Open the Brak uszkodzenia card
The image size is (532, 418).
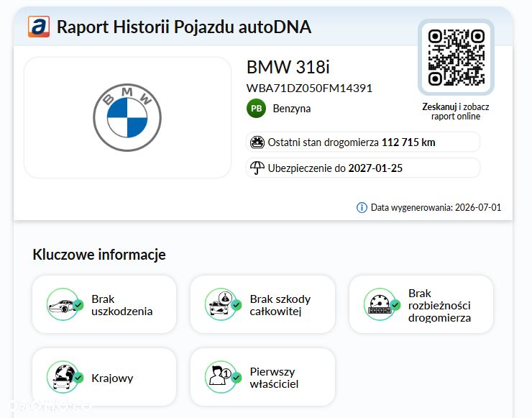coord(104,304)
